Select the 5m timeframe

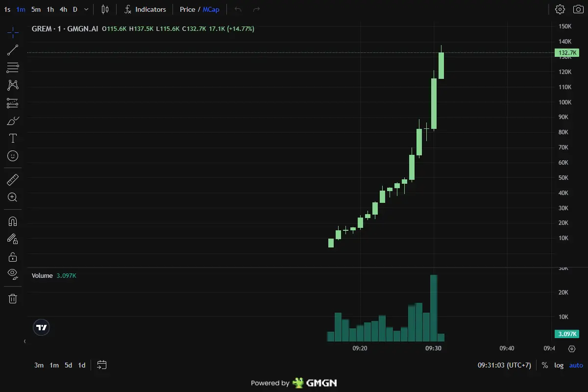pos(36,9)
